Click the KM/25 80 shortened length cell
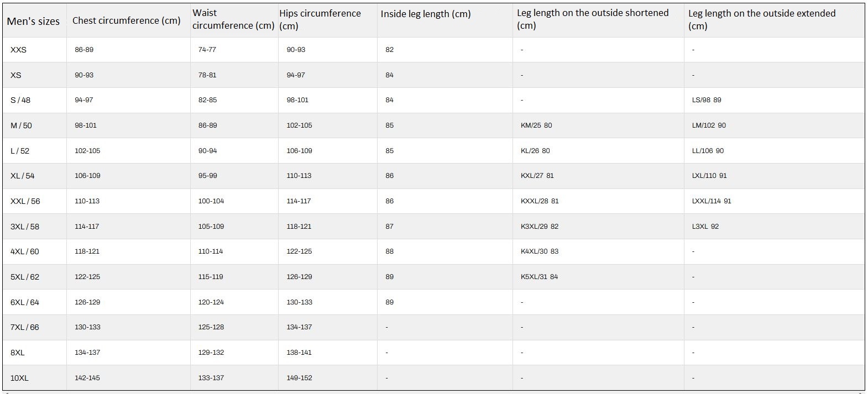 tap(536, 125)
